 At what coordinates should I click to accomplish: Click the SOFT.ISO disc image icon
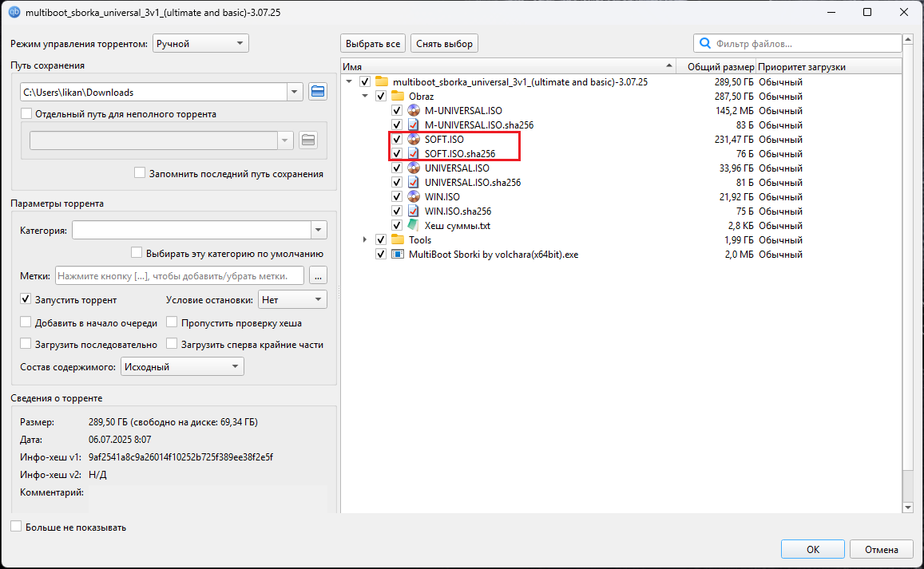coord(414,140)
